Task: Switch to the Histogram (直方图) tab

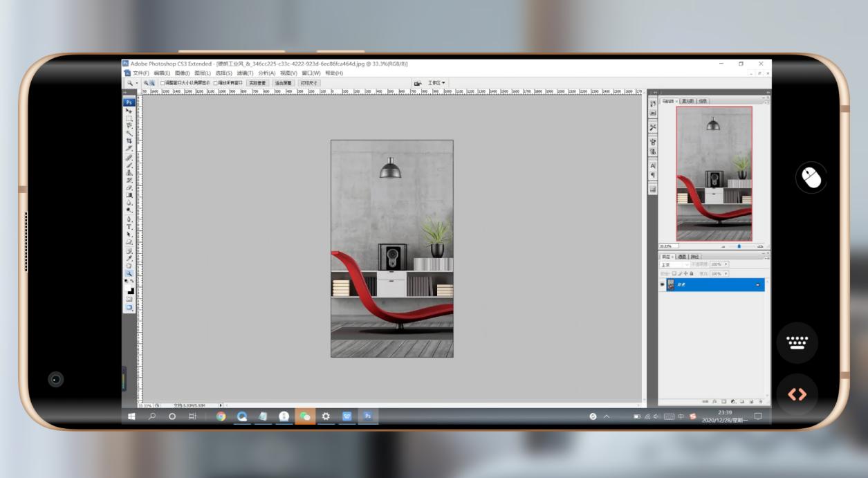Action: coord(687,101)
